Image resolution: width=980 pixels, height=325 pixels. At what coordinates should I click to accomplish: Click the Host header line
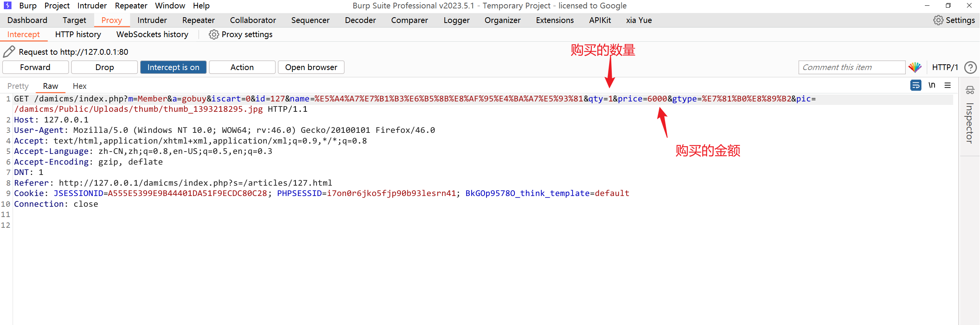(51, 120)
